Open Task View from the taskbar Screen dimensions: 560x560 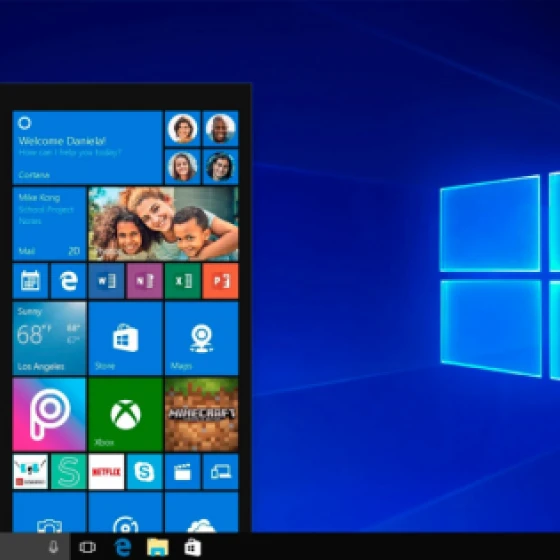click(88, 547)
